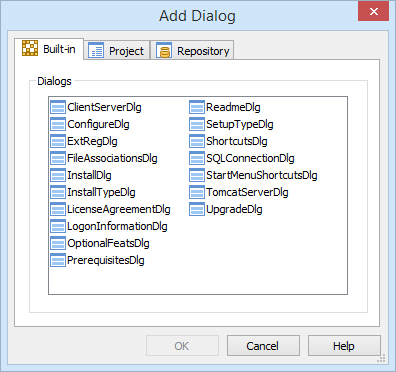The height and width of the screenshot is (372, 396).
Task: Click the StartMenuShortcutsDlg dialog icon
Action: coord(197,175)
